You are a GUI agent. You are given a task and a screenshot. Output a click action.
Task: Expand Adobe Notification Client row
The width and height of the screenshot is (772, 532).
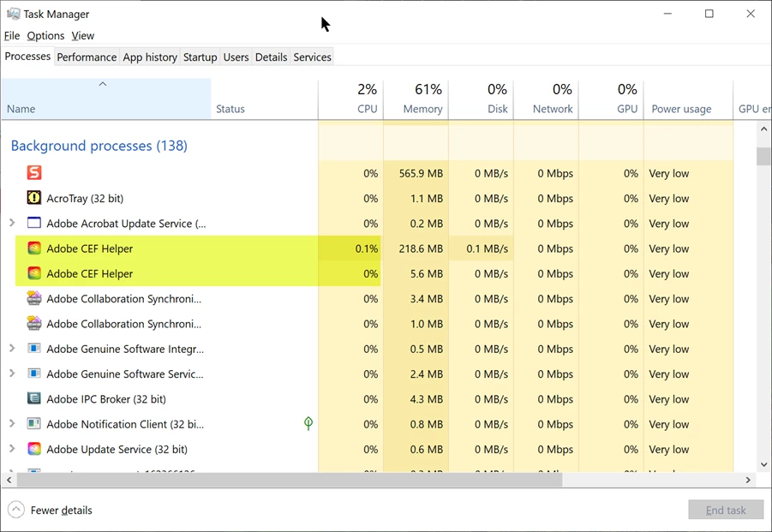(12, 424)
